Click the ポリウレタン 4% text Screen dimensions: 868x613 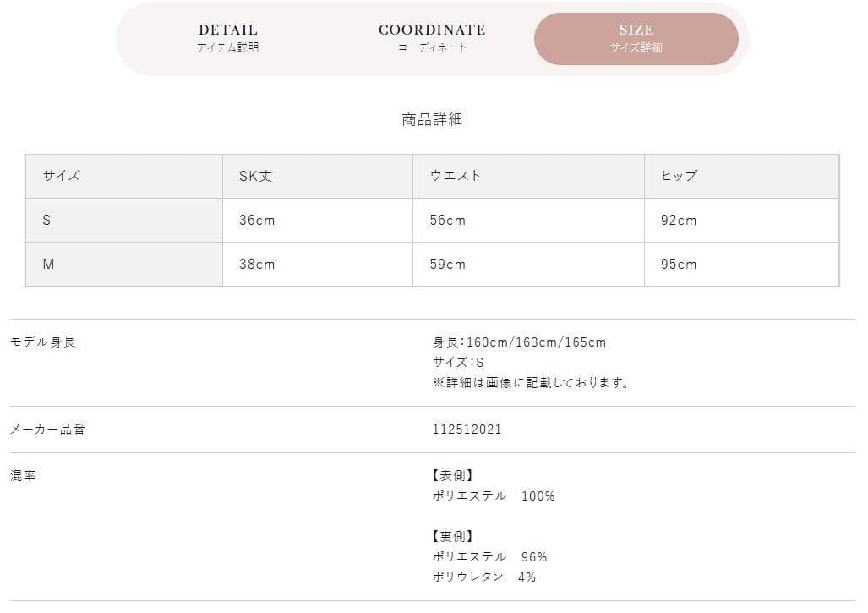(483, 577)
